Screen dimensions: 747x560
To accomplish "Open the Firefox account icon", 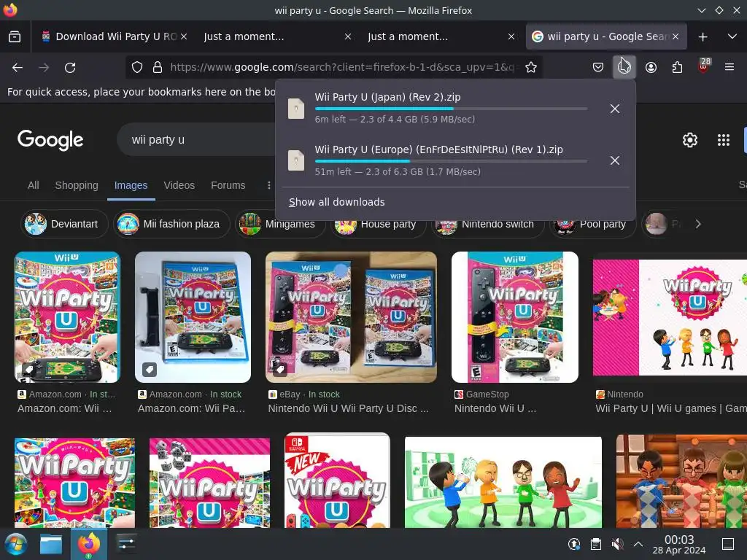I will coord(651,68).
